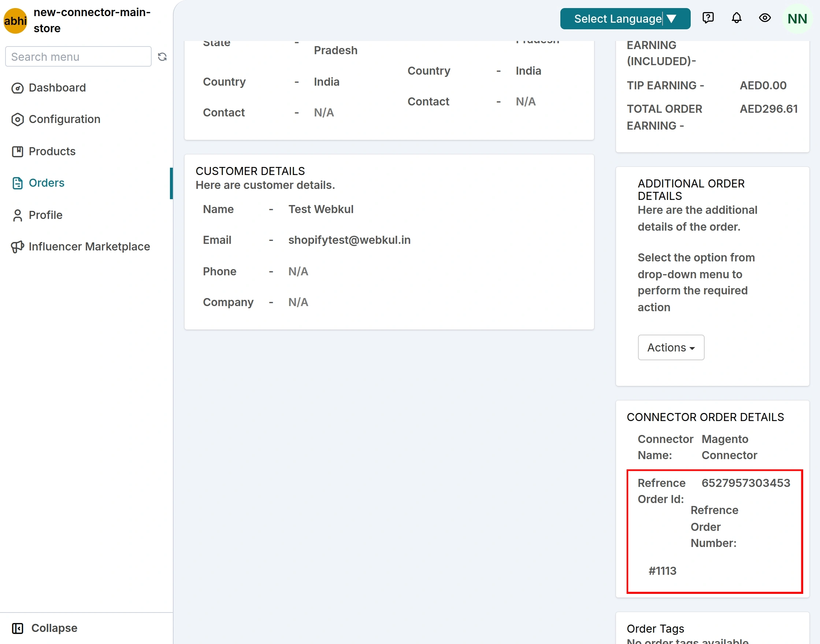Expand the Actions dropdown button
This screenshot has width=820, height=644.
(x=671, y=347)
